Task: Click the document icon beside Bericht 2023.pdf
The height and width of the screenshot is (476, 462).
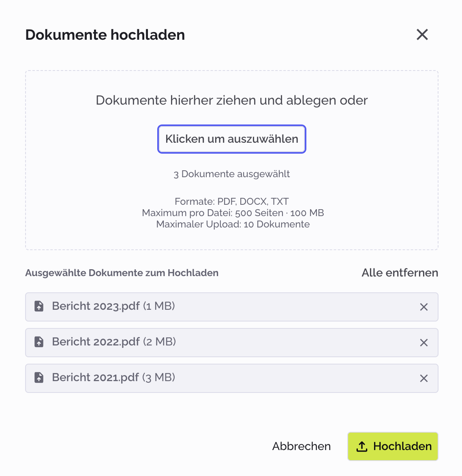Action: click(x=39, y=307)
